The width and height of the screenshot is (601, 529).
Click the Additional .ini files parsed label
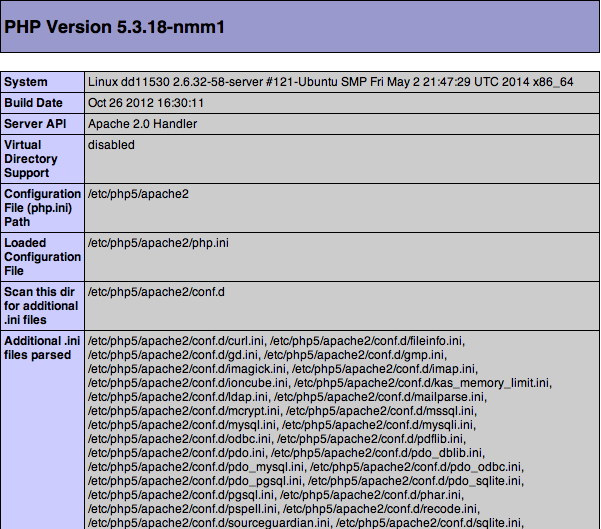(42, 348)
